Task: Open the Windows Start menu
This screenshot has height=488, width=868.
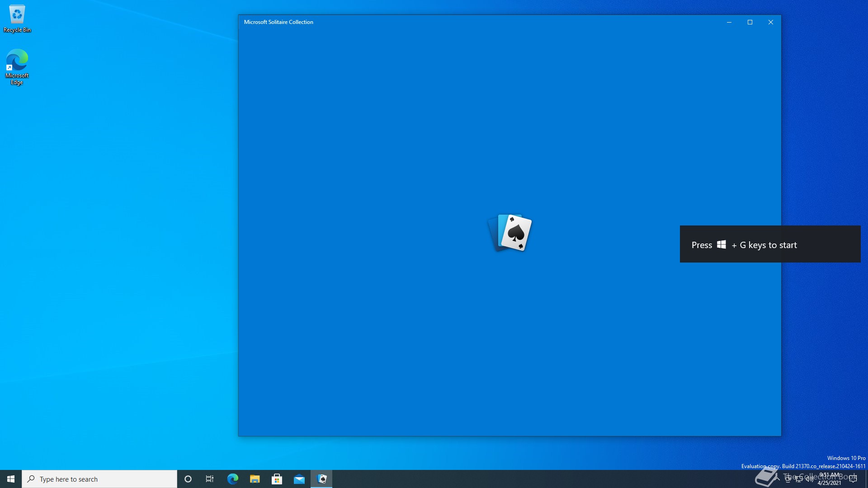Action: point(11,479)
